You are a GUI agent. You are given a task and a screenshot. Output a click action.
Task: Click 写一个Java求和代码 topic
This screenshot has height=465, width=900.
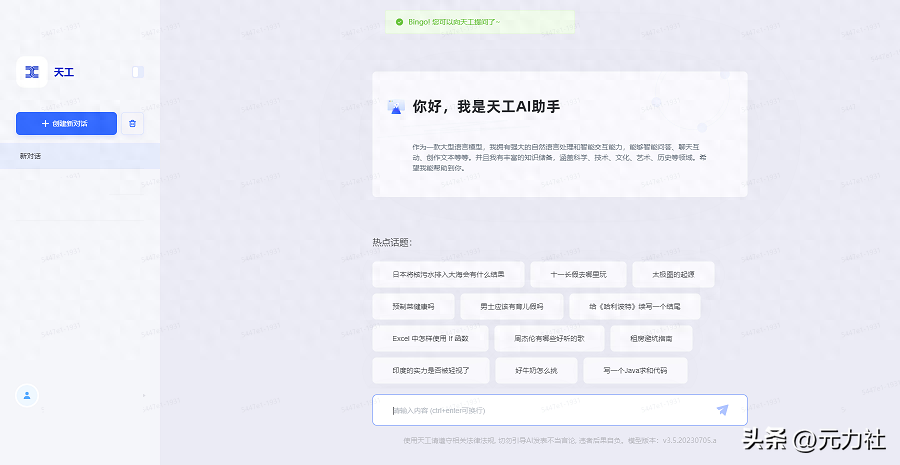pyautogui.click(x=635, y=371)
